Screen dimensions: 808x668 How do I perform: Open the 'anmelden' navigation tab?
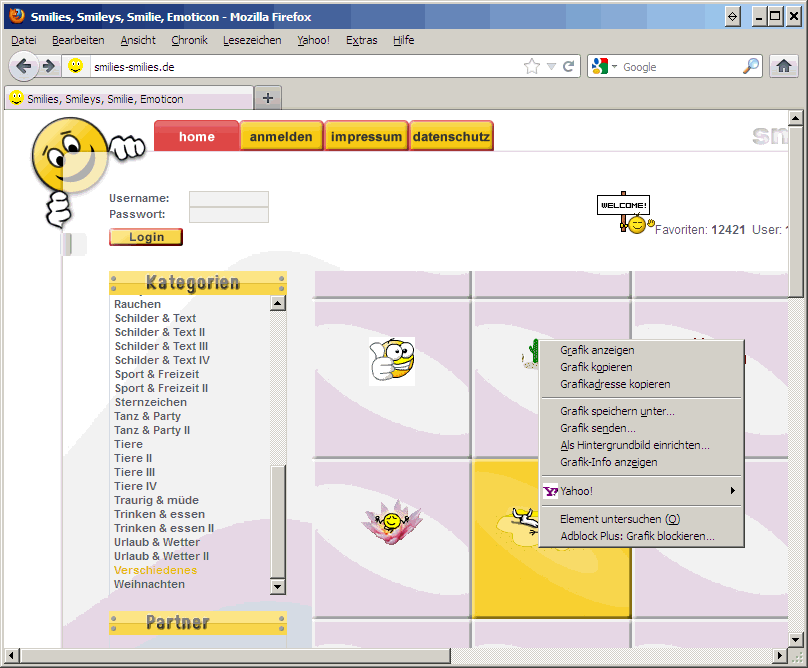[x=281, y=137]
